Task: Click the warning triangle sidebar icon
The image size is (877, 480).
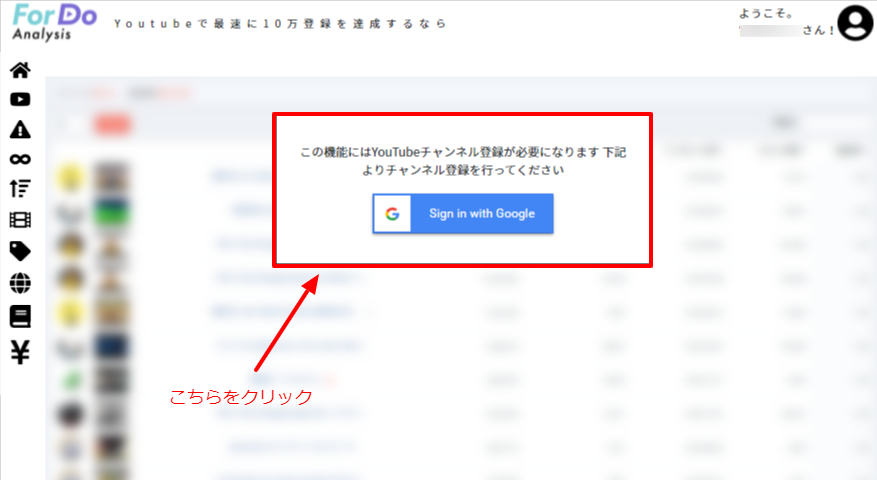Action: (x=20, y=129)
